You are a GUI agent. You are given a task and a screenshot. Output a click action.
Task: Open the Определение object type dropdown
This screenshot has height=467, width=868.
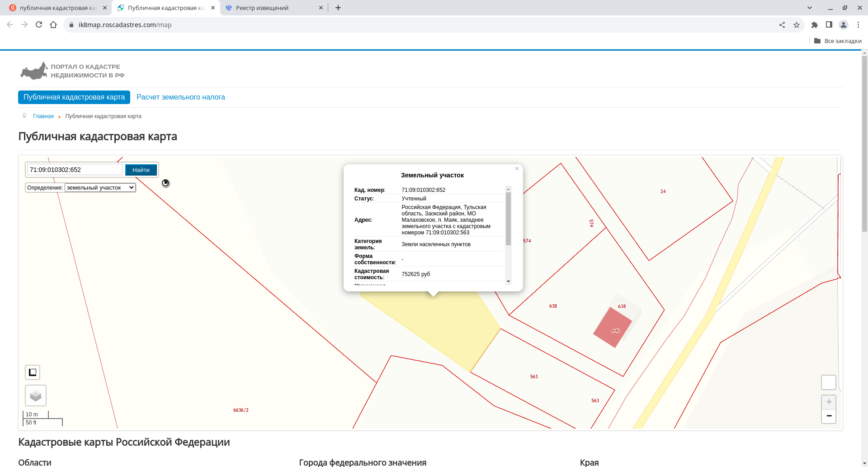pyautogui.click(x=100, y=188)
